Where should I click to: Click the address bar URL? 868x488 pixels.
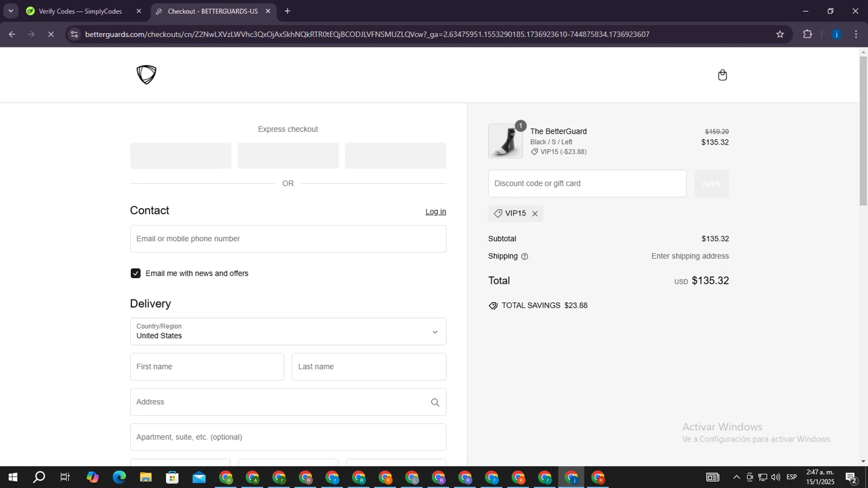click(367, 35)
